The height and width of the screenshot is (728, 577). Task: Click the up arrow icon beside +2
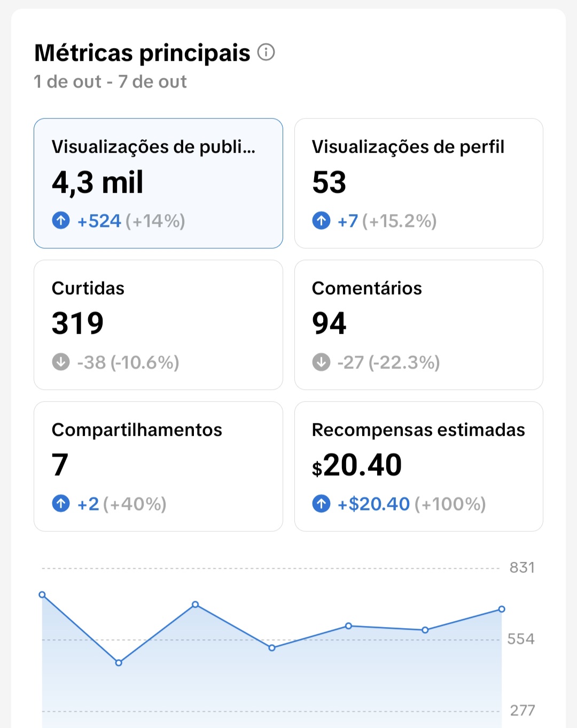(61, 503)
